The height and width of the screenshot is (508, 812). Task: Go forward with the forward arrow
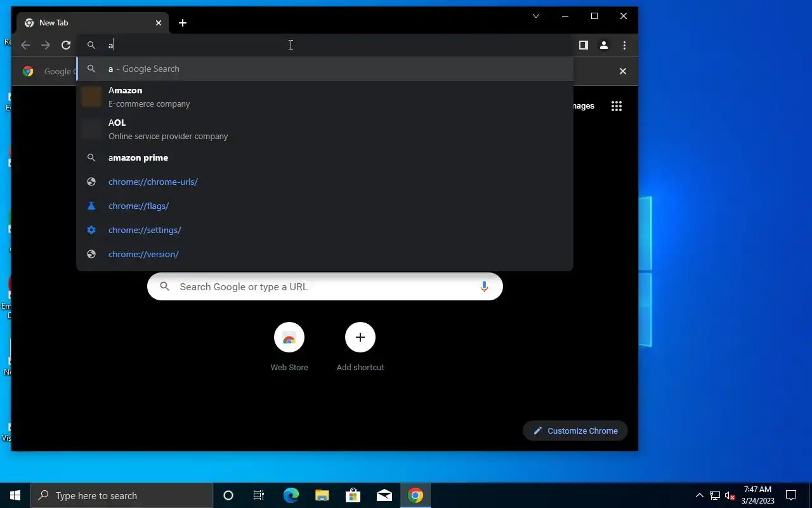pos(46,45)
